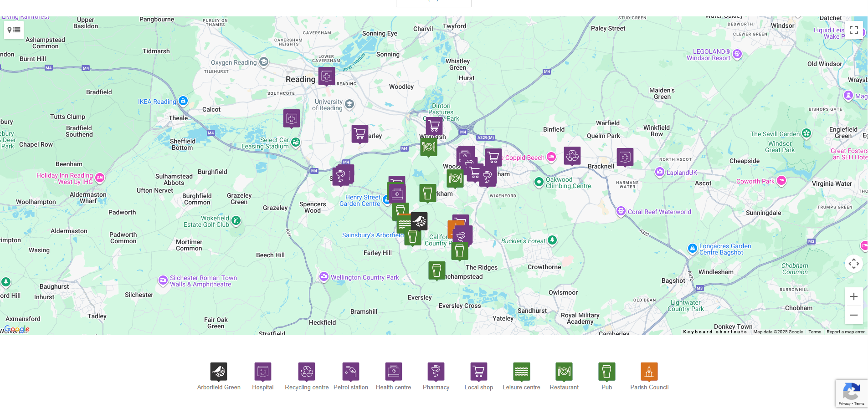Screen dimensions: 868x413
Task: Select the Health centre legend icon
Action: [393, 371]
